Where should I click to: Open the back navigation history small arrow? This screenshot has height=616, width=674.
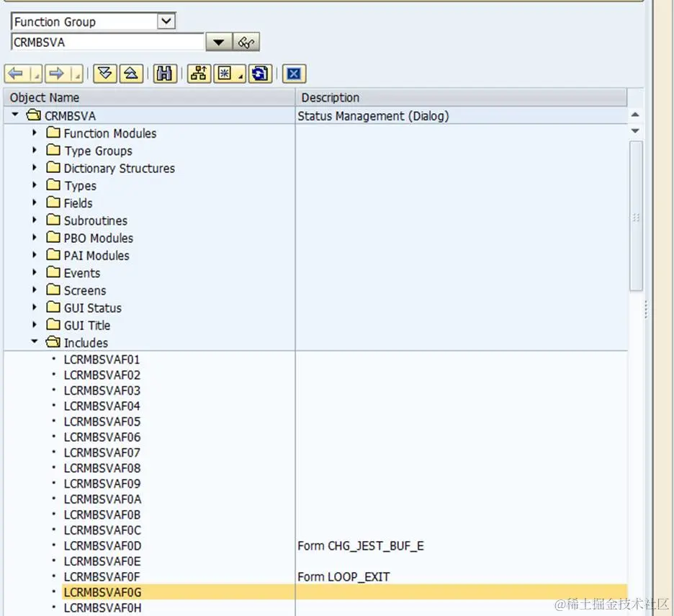pos(37,74)
